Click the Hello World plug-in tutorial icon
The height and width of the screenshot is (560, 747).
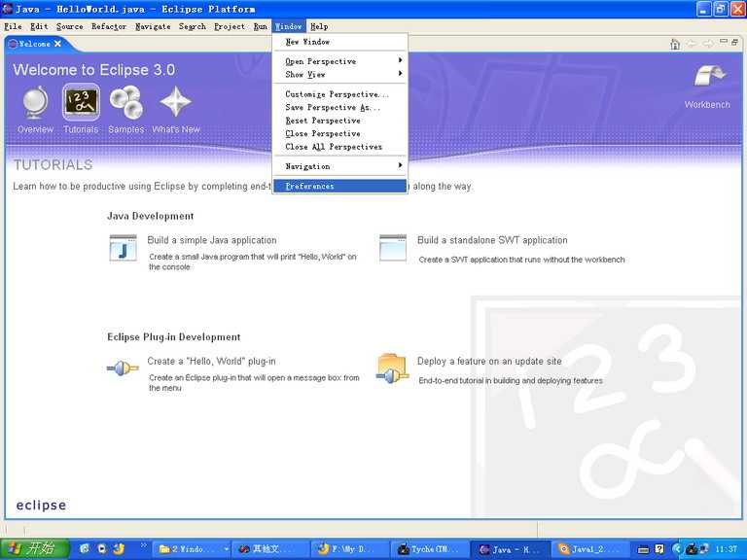tap(123, 368)
